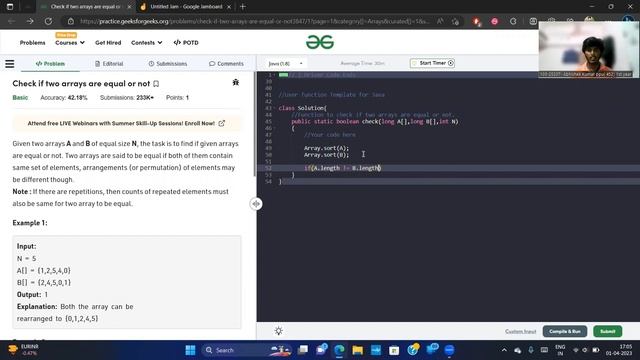Image resolution: width=640 pixels, height=360 pixels.
Task: Open the Comments tab
Action: [226, 64]
